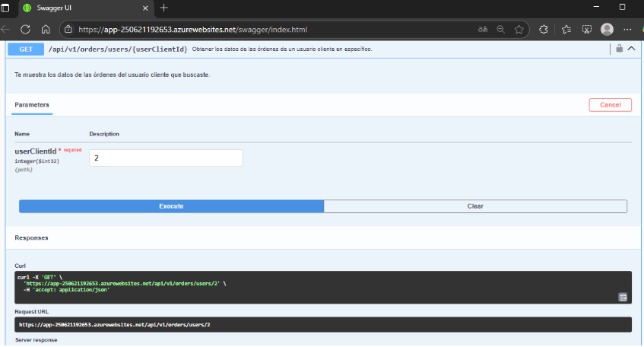View site information lock icon in address bar

coord(68,30)
